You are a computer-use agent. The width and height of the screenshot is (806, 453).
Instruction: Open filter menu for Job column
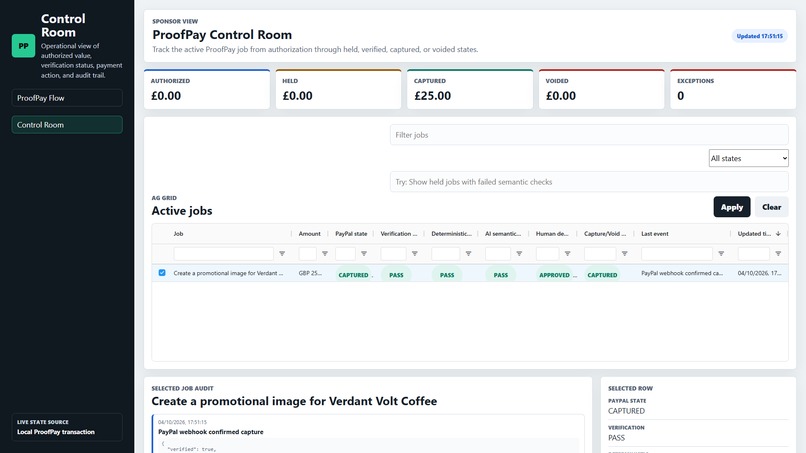tap(282, 253)
